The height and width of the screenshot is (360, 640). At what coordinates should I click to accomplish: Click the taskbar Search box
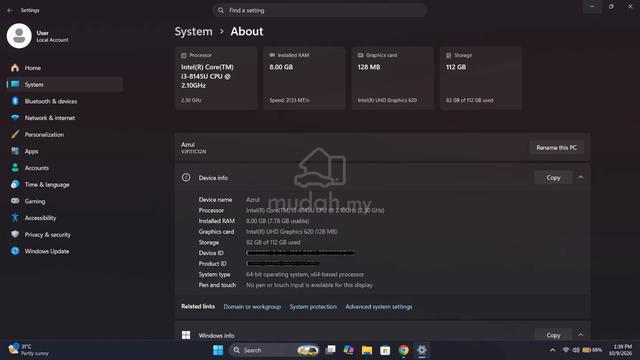274,350
